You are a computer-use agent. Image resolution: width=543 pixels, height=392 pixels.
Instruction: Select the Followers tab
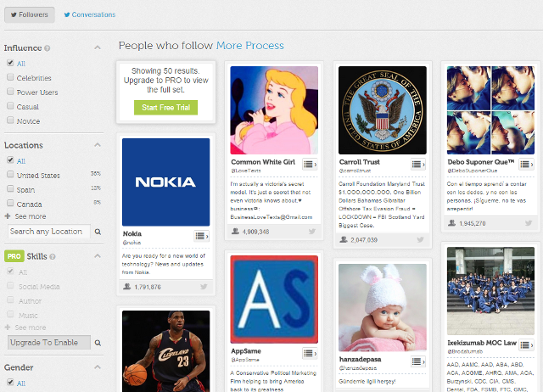pyautogui.click(x=30, y=14)
